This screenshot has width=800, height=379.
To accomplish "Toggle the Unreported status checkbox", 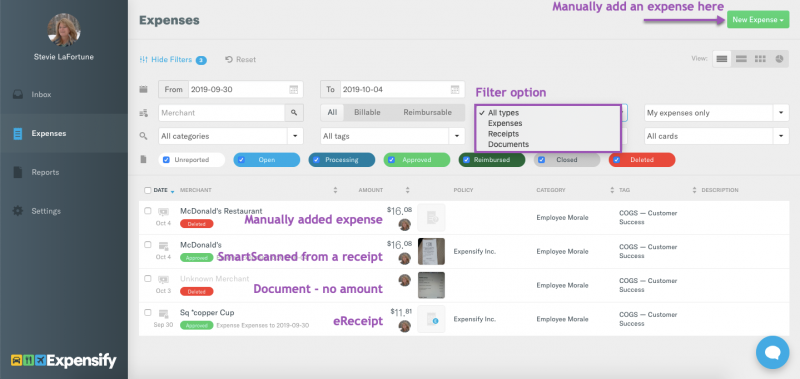I will coord(166,160).
